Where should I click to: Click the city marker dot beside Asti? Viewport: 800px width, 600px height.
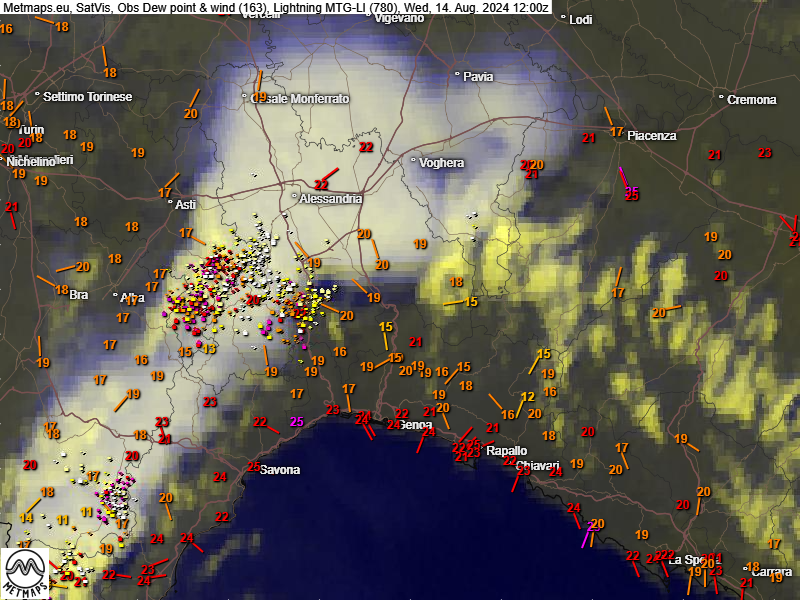169,202
